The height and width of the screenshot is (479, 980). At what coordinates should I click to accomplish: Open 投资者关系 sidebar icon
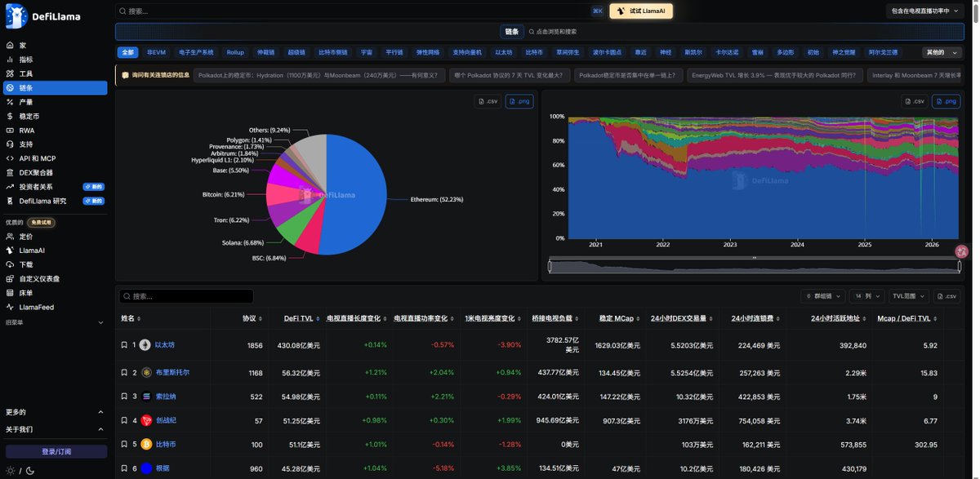(10, 186)
